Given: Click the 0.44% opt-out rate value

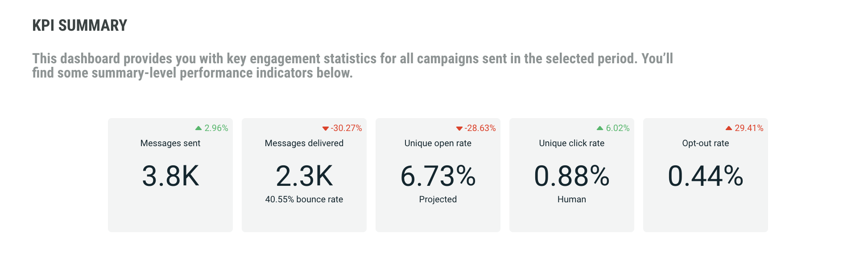Looking at the screenshot, I should 706,176.
